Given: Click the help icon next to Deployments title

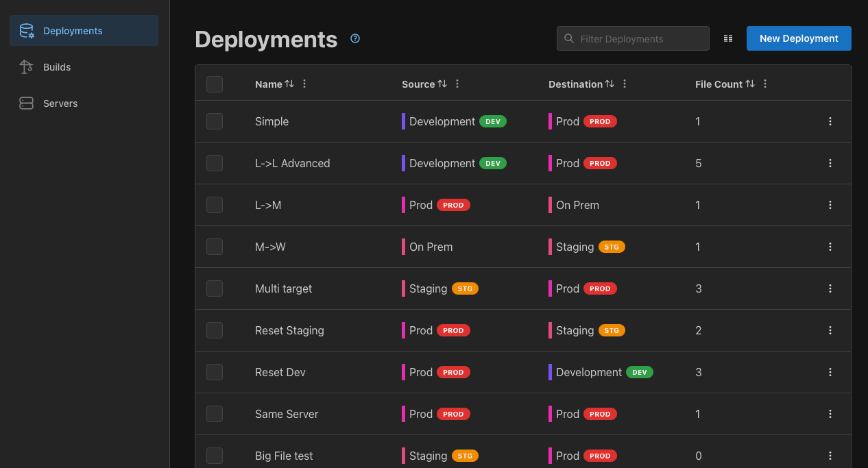Looking at the screenshot, I should coord(355,39).
